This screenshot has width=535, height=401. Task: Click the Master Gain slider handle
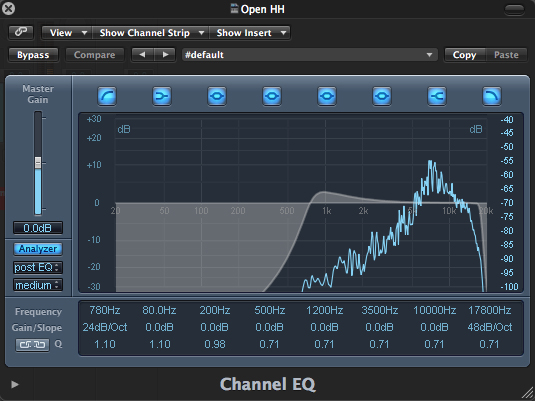click(38, 162)
